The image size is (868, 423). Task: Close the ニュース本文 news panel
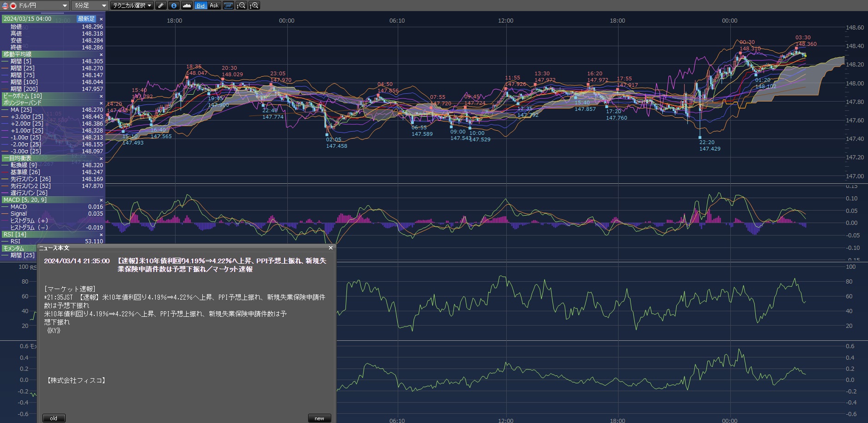pos(330,248)
